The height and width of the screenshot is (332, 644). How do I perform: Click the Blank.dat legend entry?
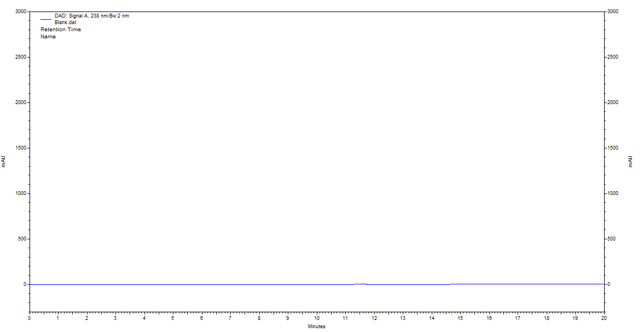point(65,22)
